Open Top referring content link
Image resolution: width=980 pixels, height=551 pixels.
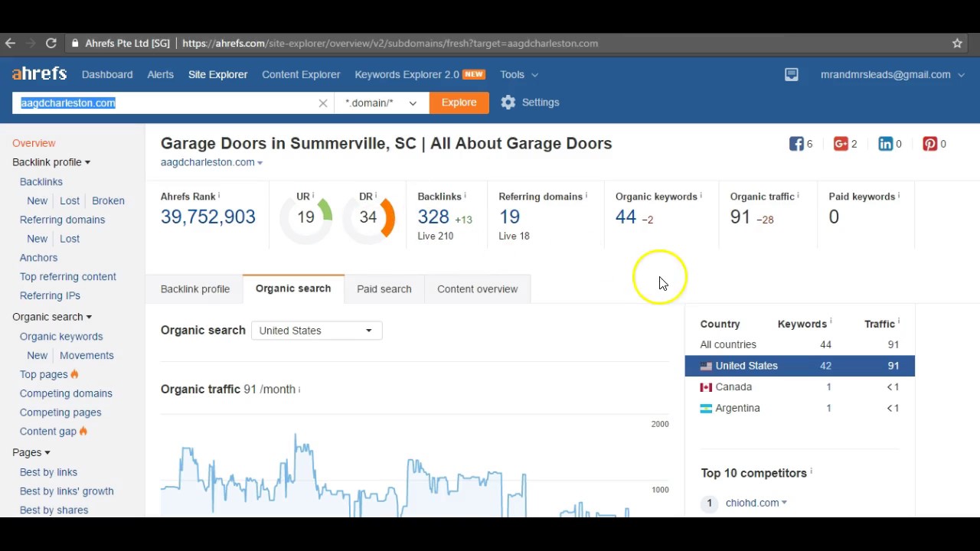pos(68,276)
